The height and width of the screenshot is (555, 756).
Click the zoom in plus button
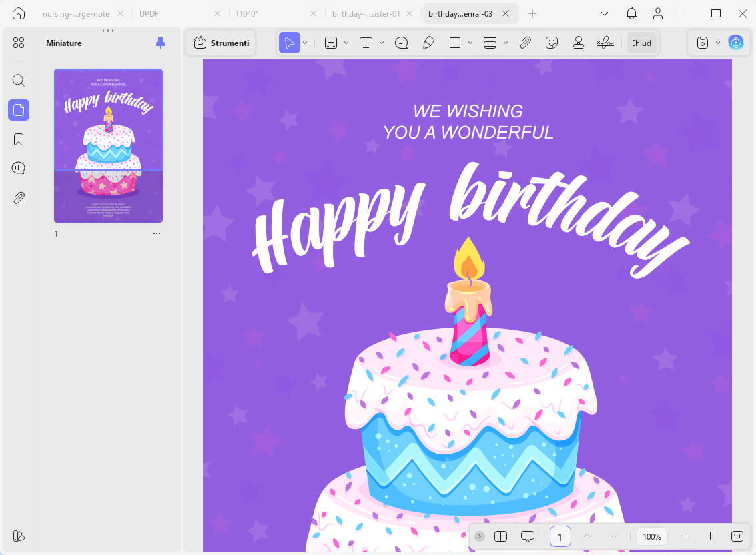click(x=710, y=536)
